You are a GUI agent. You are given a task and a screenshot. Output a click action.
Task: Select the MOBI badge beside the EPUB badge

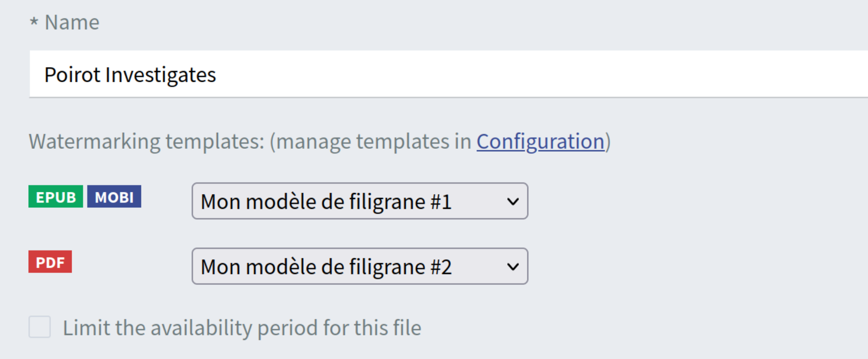pos(114,197)
